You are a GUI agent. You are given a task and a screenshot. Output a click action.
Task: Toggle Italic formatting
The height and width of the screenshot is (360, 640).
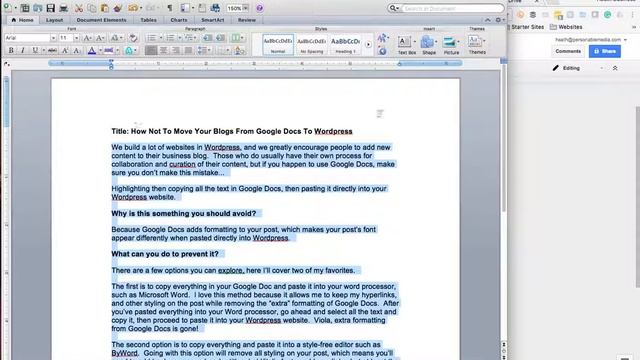tap(22, 51)
